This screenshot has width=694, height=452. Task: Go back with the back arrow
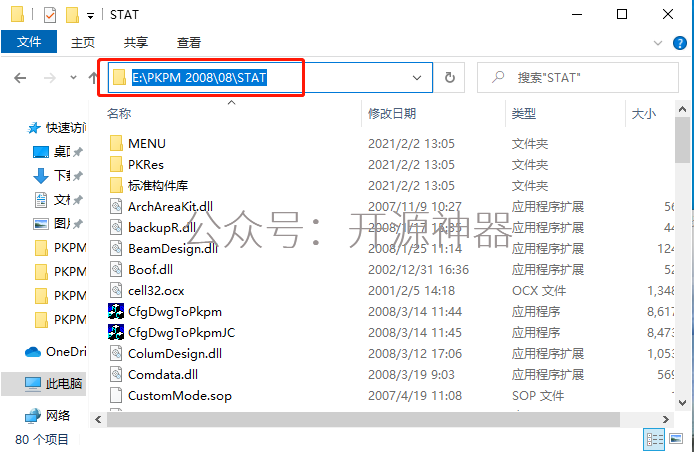20,78
